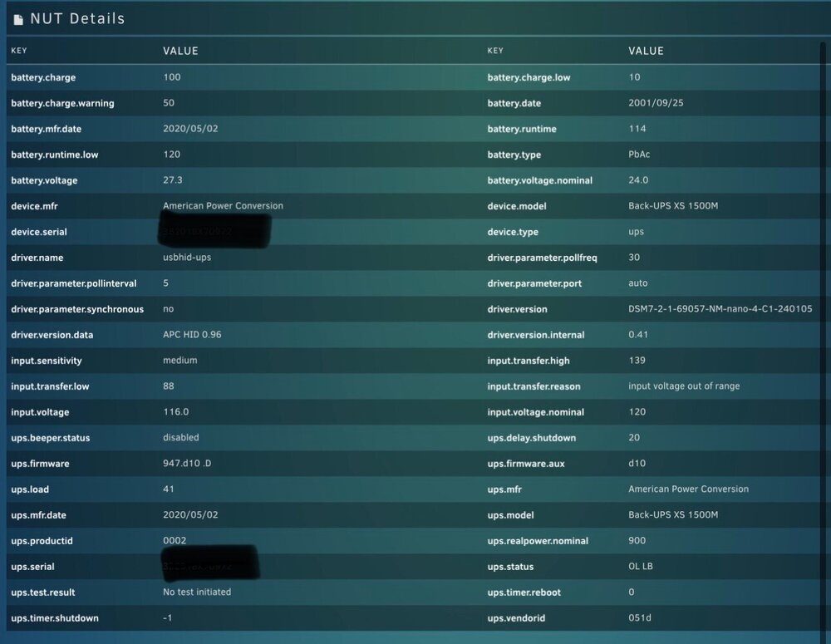The image size is (831, 644).
Task: Click the value input voltage out of range
Action: pyautogui.click(x=684, y=386)
